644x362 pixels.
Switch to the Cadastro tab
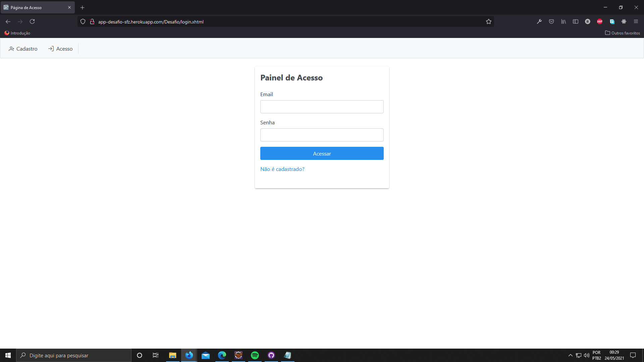23,49
